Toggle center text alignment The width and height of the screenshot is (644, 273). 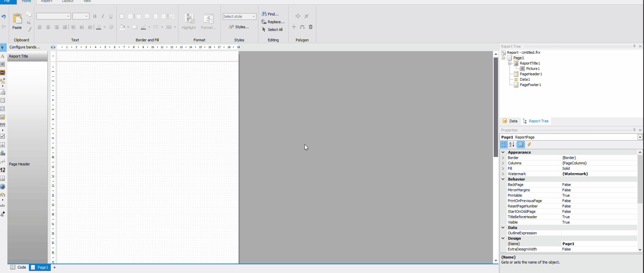(48, 27)
